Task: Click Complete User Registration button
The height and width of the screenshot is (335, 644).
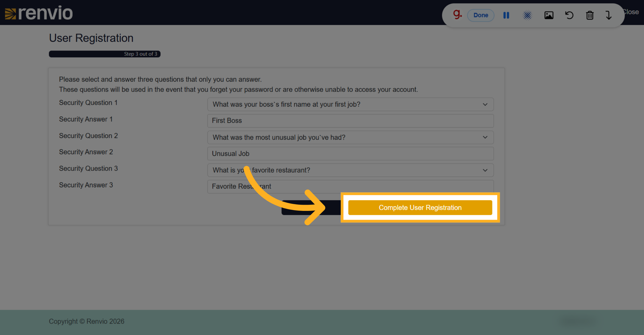Action: (420, 208)
